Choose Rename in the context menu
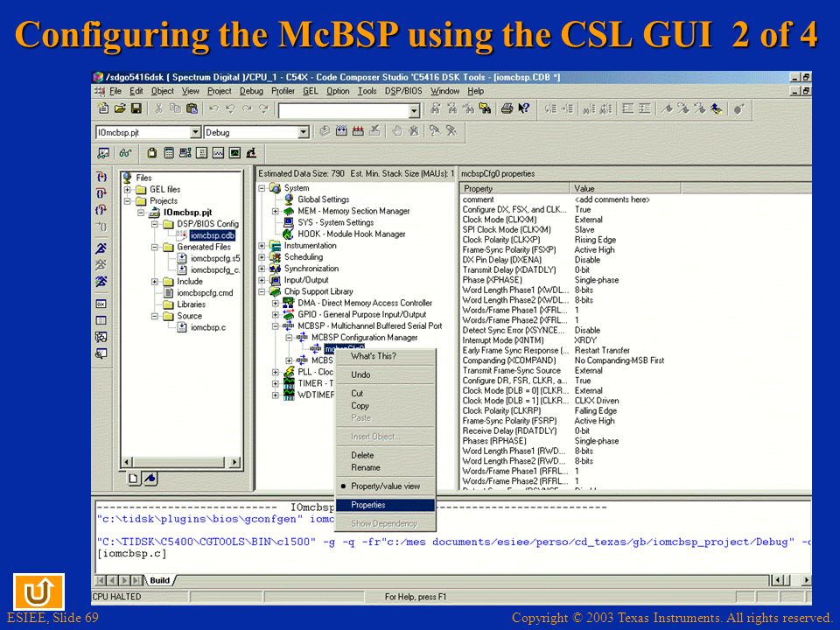The height and width of the screenshot is (630, 840). pyautogui.click(x=385, y=467)
